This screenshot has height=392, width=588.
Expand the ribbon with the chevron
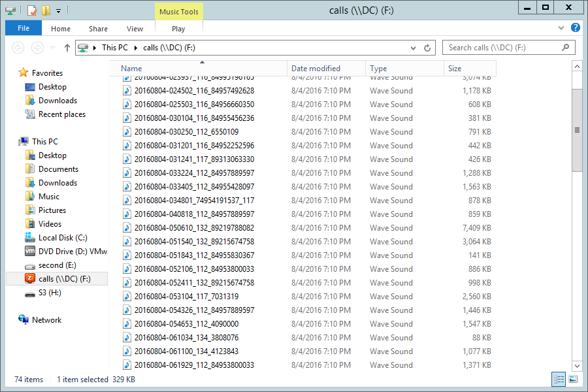562,28
